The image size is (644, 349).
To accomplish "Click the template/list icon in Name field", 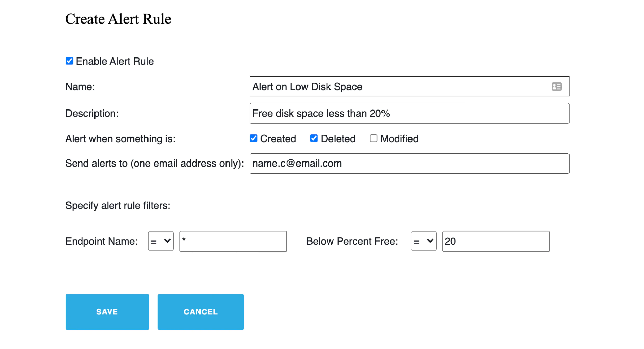I will [x=556, y=86].
